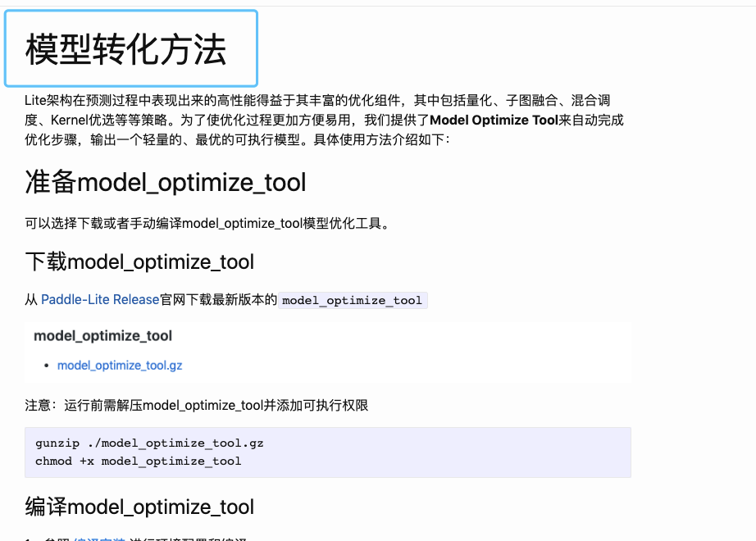The image size is (756, 541).
Task: Open the Paddle-Lite Release link
Action: 100,299
